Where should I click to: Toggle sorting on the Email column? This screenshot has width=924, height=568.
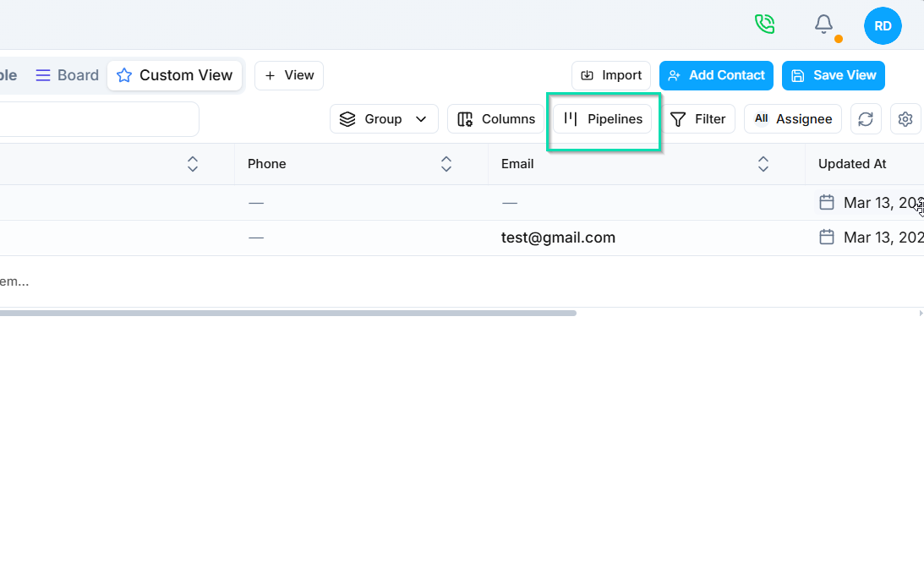763,163
